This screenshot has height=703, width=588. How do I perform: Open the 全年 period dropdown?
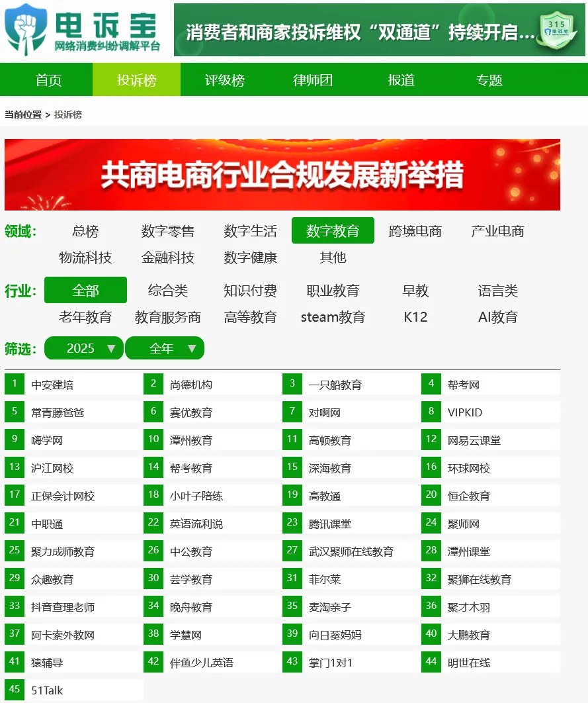click(x=165, y=348)
